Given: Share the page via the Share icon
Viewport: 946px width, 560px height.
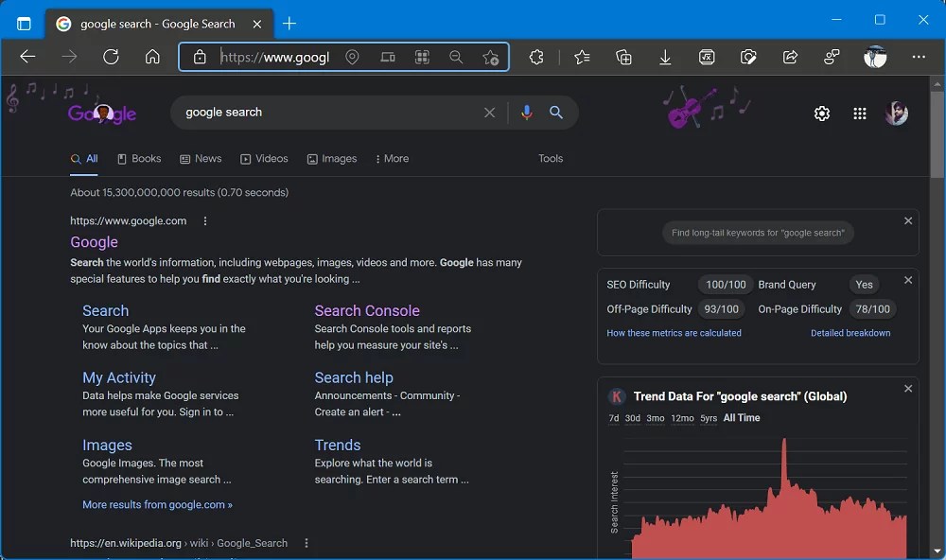Looking at the screenshot, I should [790, 57].
